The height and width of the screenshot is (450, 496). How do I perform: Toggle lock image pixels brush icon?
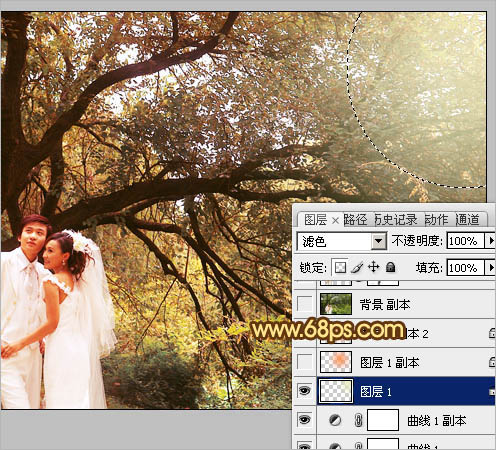(x=357, y=267)
